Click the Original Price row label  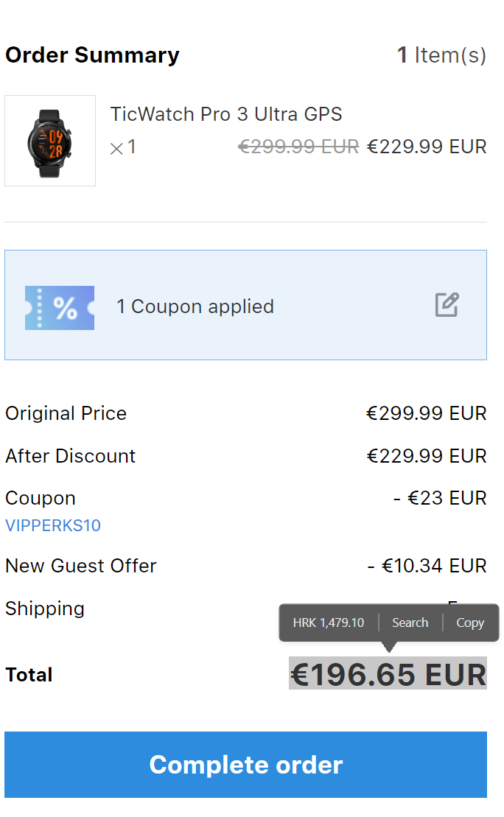[66, 413]
